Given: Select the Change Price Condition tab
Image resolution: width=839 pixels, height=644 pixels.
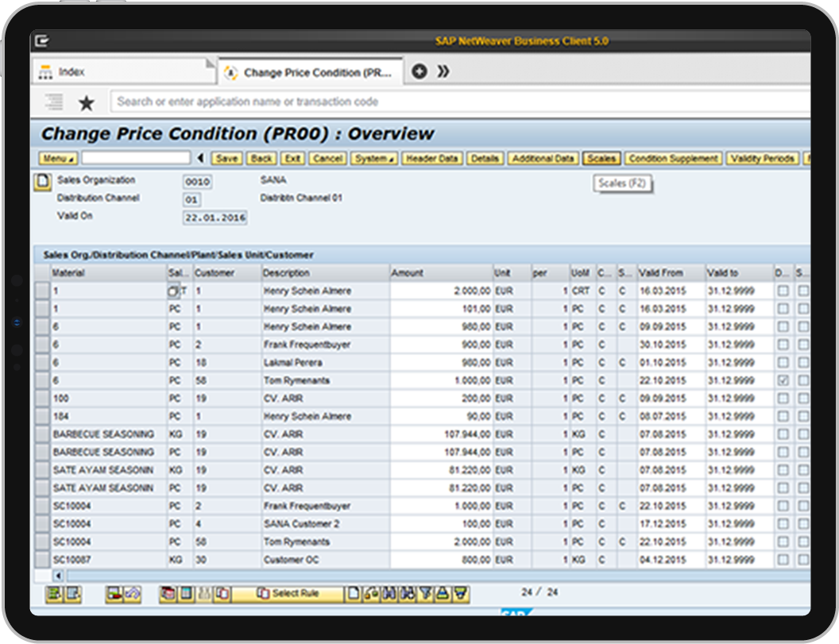Looking at the screenshot, I should coord(311,72).
